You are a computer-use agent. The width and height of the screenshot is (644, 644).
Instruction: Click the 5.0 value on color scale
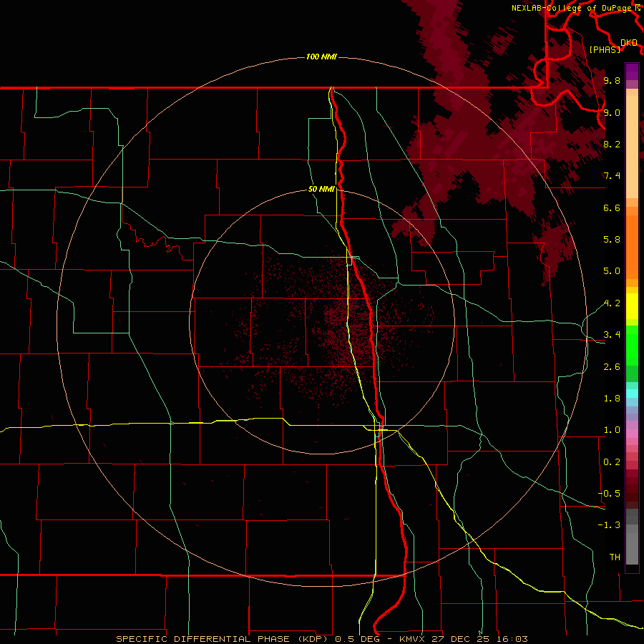pyautogui.click(x=612, y=271)
